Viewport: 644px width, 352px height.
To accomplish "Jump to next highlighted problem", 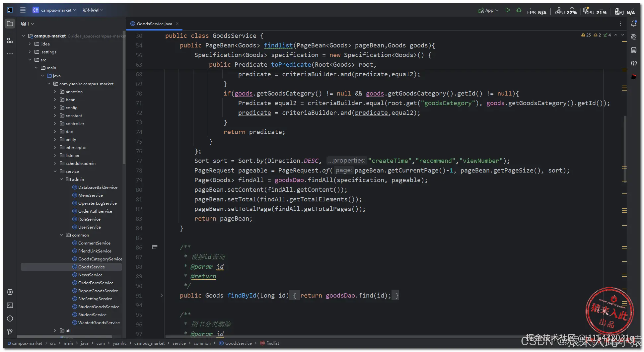I will coord(623,35).
